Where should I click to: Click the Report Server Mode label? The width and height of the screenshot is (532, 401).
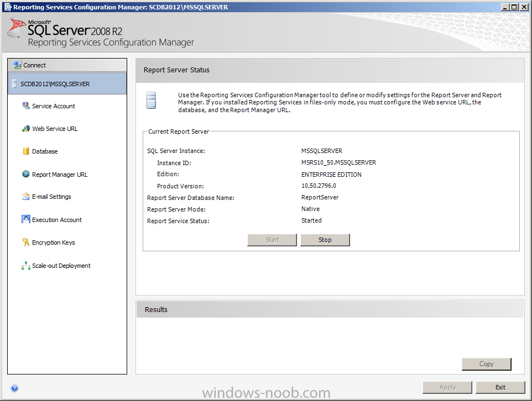pyautogui.click(x=176, y=209)
